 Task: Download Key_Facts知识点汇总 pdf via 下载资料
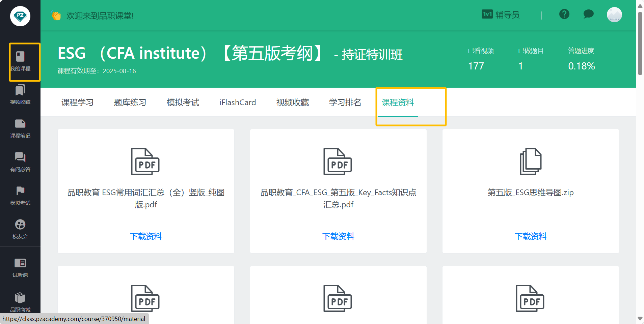pos(339,236)
